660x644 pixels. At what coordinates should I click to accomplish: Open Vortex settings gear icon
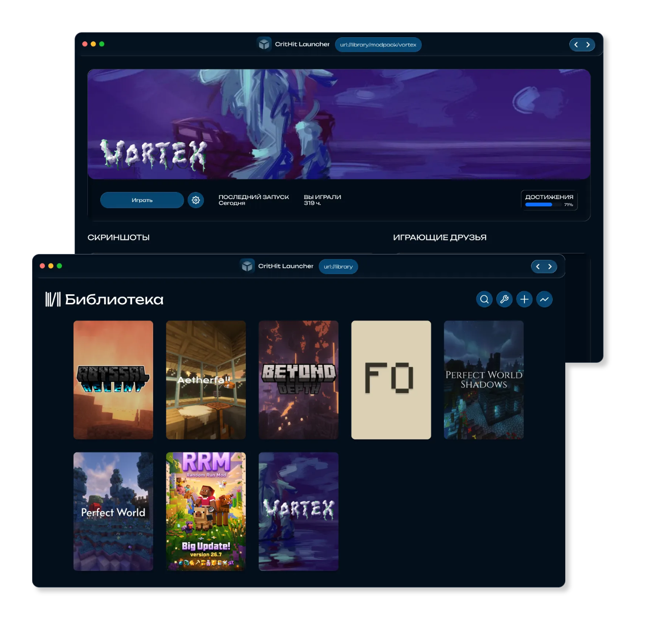point(196,200)
